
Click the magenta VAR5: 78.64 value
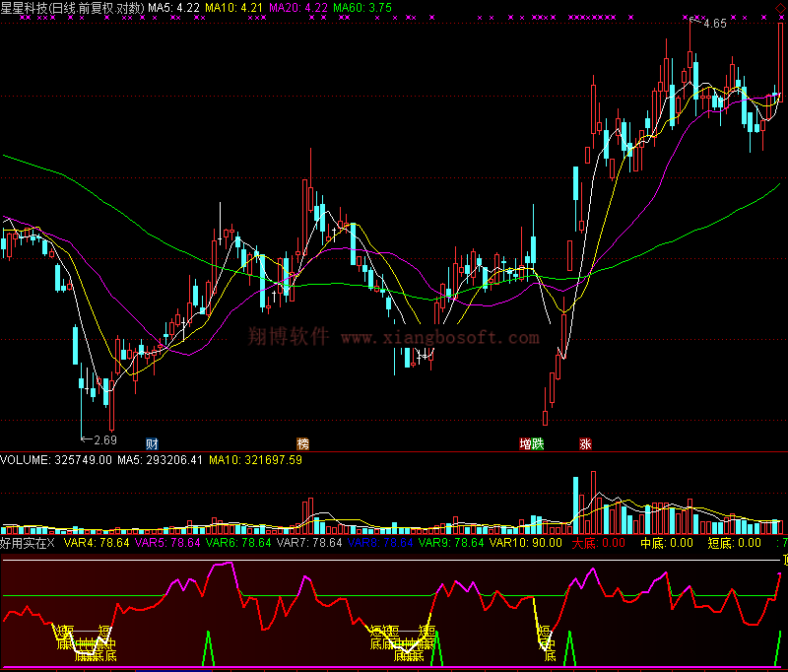[x=167, y=543]
